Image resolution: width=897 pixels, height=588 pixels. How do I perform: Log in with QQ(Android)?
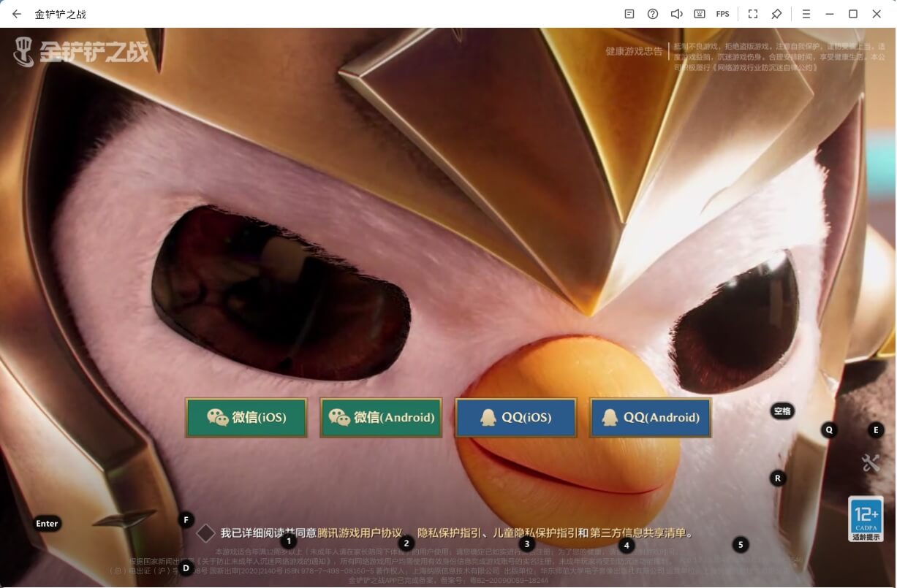click(650, 418)
